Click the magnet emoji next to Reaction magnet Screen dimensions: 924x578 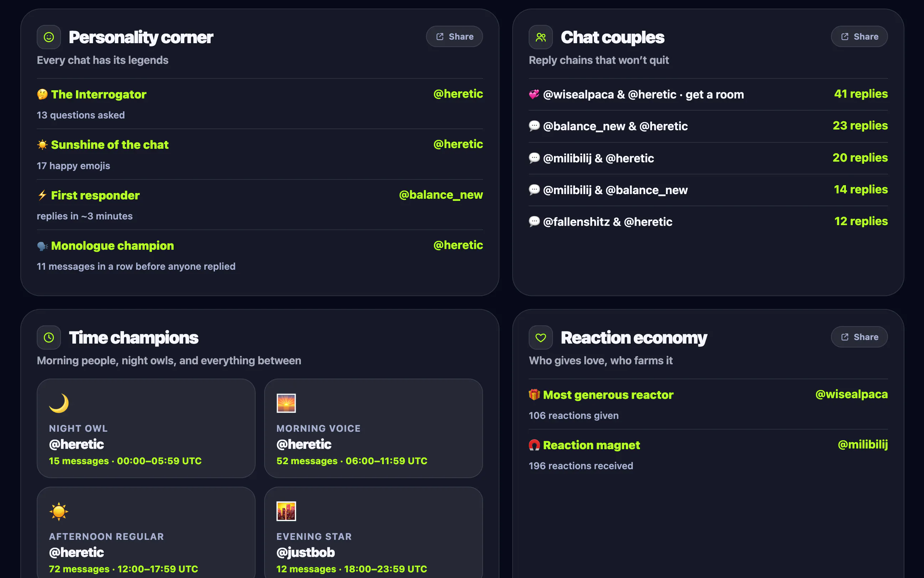pos(534,445)
